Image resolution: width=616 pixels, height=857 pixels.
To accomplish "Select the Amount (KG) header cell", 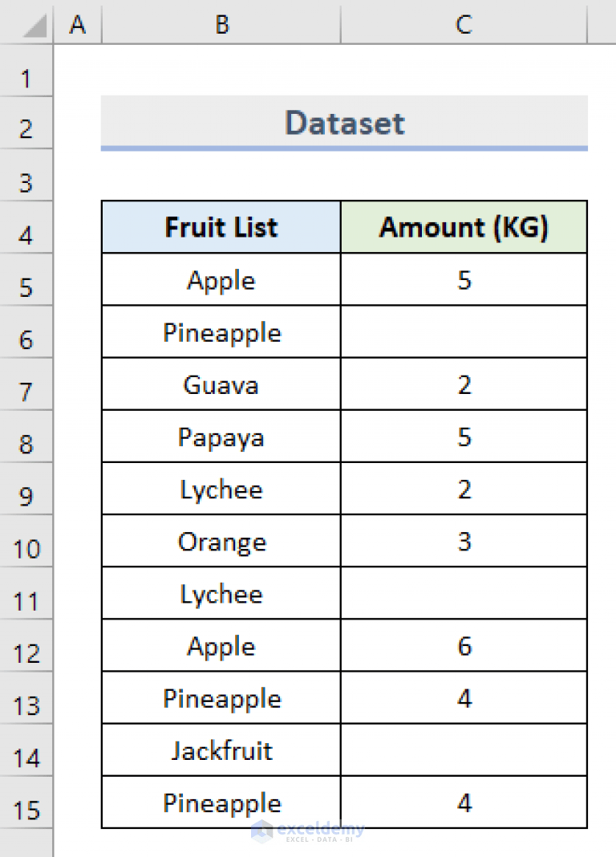I will point(464,227).
